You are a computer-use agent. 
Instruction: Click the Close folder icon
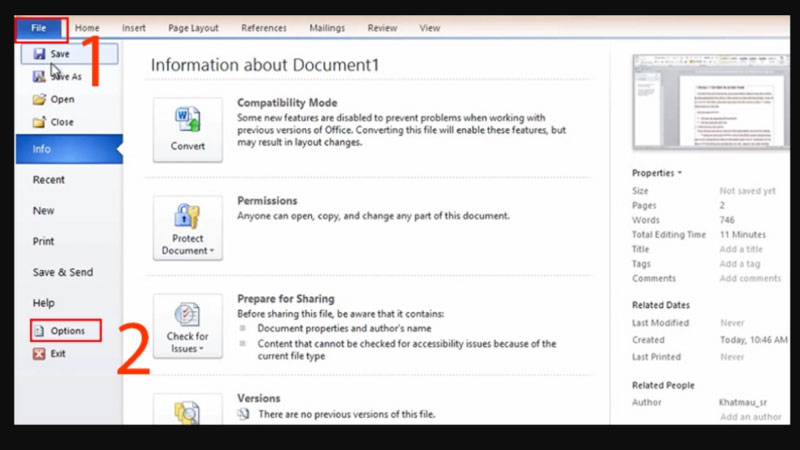39,122
